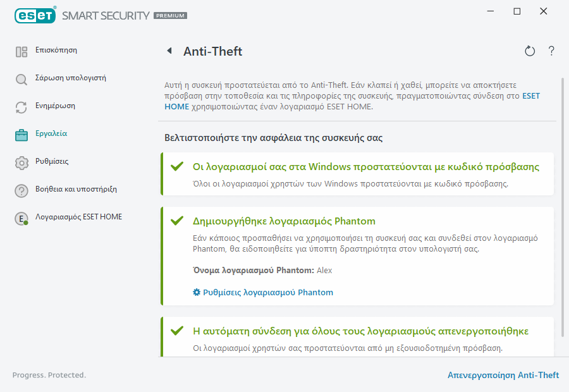Click the Progress. Protected. status text
The height and width of the screenshot is (392, 569).
[49, 375]
